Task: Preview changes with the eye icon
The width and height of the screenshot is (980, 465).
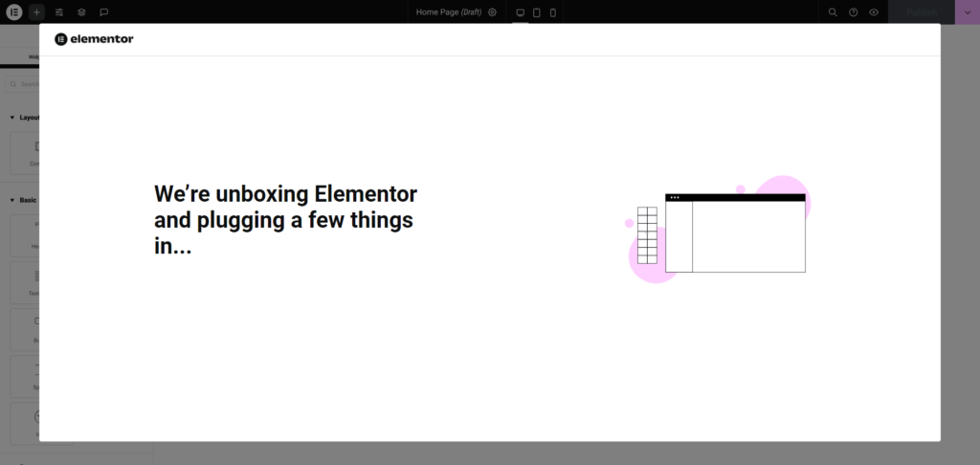Action: tap(874, 11)
